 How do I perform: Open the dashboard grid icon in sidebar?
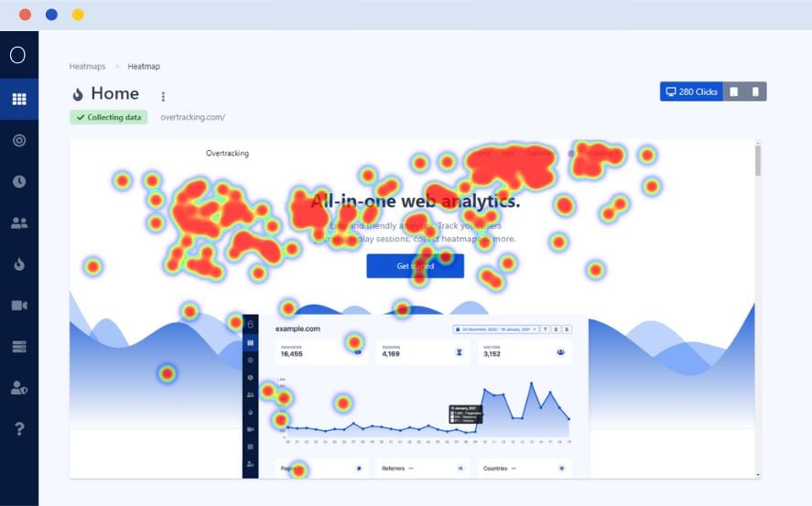[x=18, y=99]
